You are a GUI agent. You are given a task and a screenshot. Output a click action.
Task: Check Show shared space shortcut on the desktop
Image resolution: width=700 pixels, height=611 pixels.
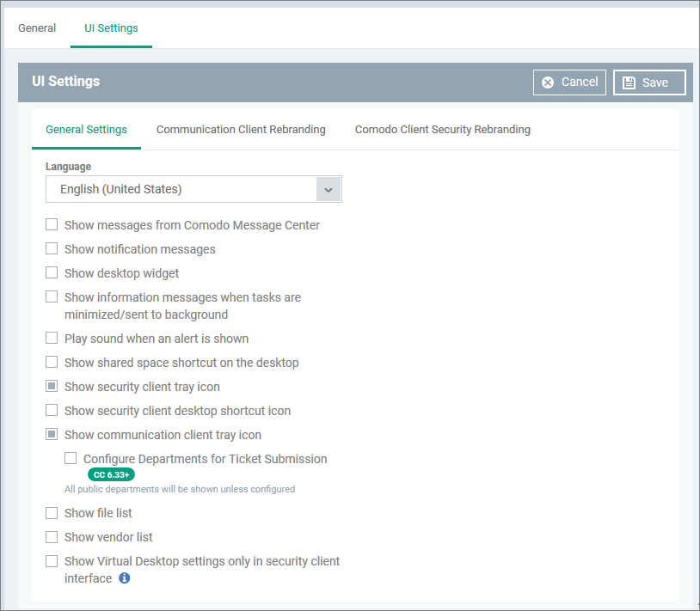tap(52, 362)
